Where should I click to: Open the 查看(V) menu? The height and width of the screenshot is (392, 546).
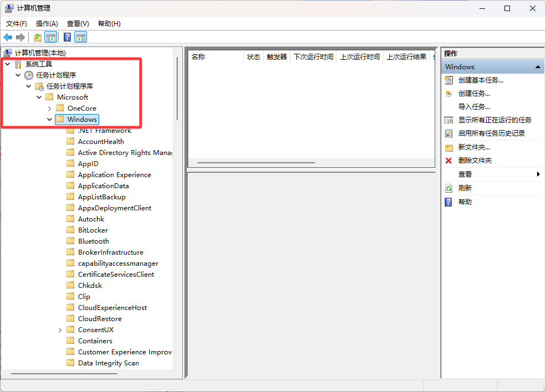click(x=78, y=24)
